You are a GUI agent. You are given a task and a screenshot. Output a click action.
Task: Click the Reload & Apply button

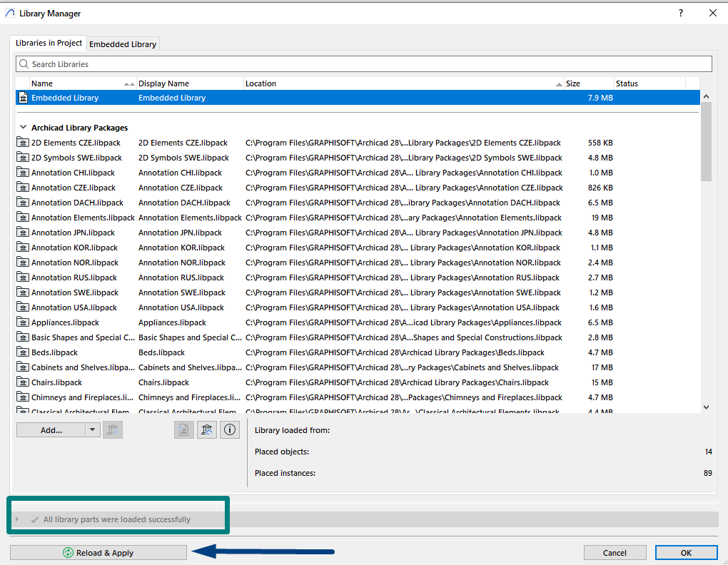pyautogui.click(x=98, y=552)
